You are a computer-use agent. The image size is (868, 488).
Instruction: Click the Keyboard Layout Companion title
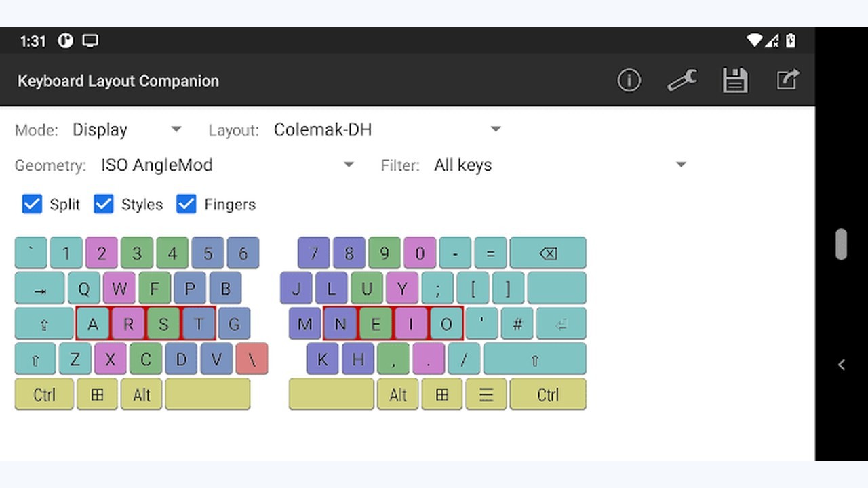tap(118, 81)
